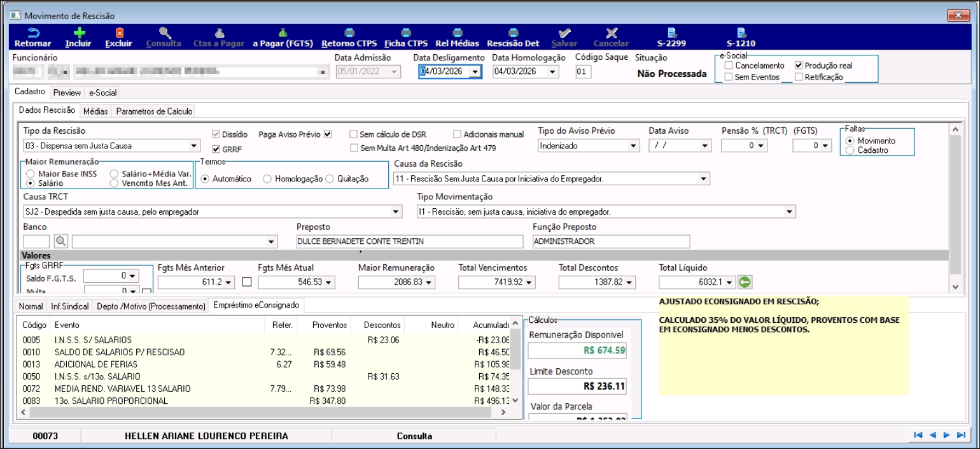Click the S-2299 eSocial event icon
The image size is (980, 449).
(x=671, y=33)
